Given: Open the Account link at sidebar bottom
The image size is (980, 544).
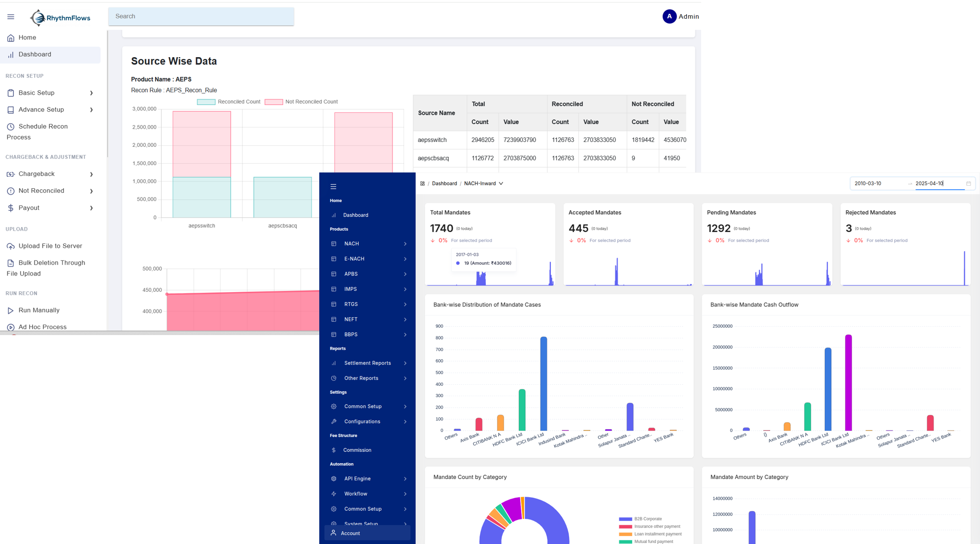Looking at the screenshot, I should pyautogui.click(x=350, y=533).
